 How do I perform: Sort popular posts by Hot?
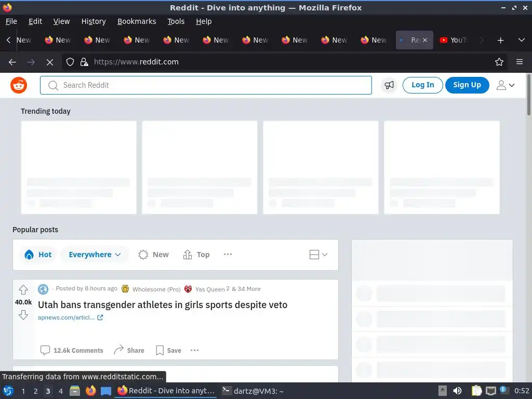38,255
